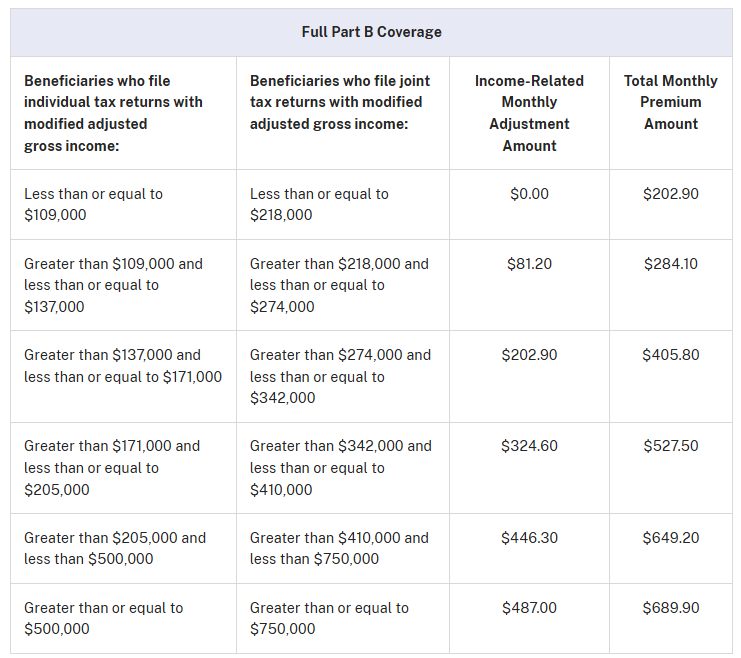
Task: Select the Income-Related Monthly Adjustment Amount header
Action: [x=529, y=113]
